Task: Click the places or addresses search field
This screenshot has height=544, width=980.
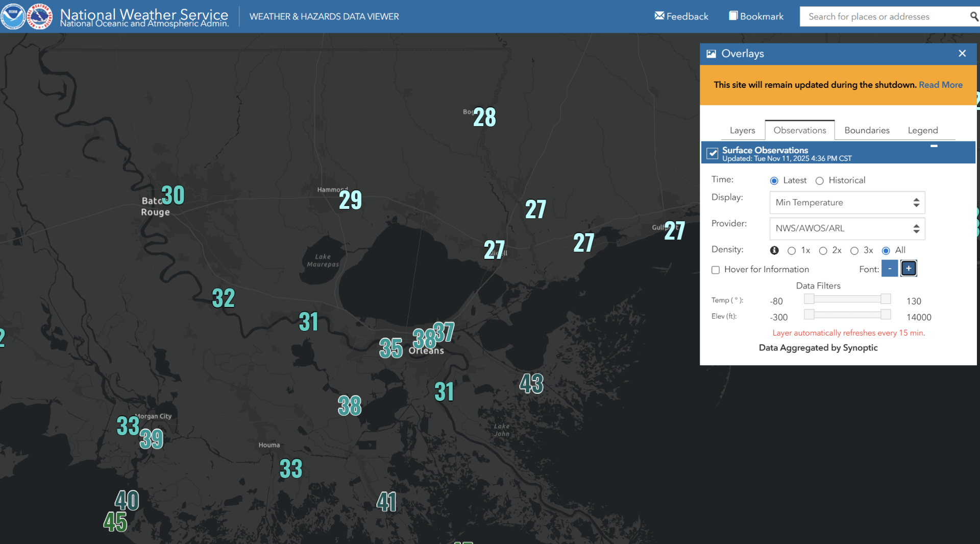Action: coord(883,16)
